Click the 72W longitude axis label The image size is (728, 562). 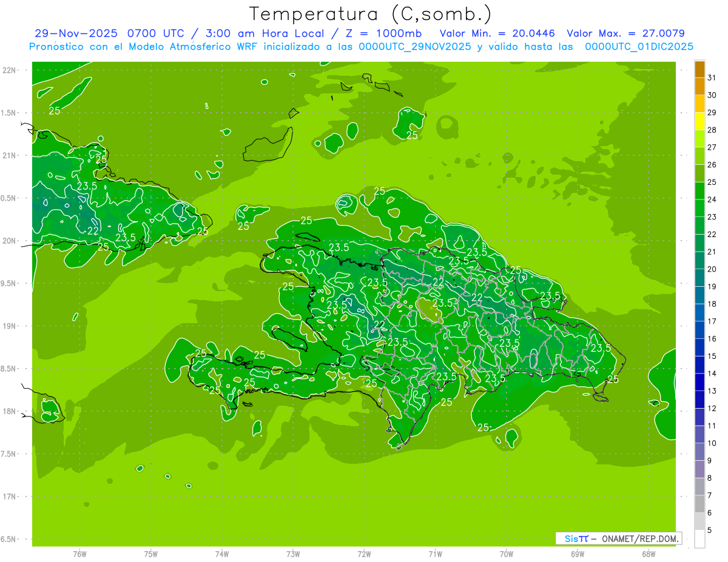(x=364, y=554)
